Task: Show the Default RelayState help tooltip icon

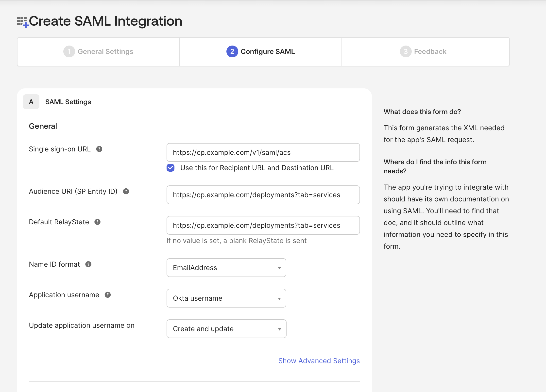Action: click(x=97, y=222)
